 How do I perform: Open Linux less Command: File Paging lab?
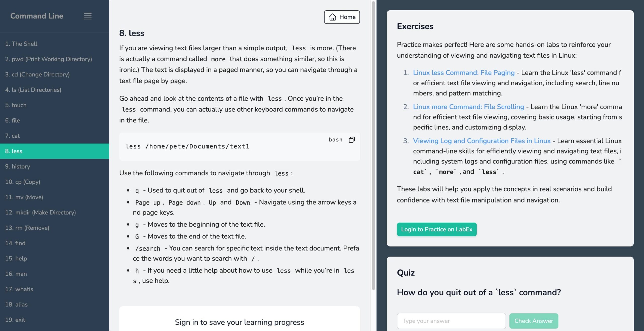click(464, 73)
